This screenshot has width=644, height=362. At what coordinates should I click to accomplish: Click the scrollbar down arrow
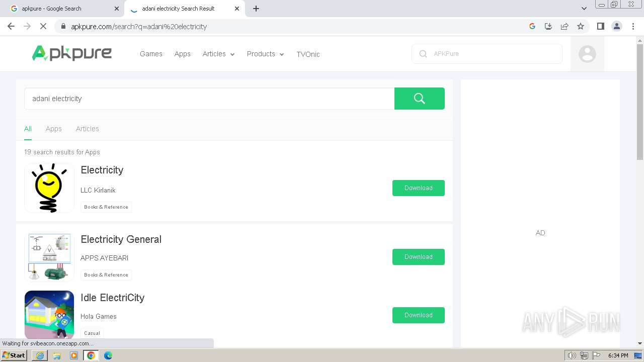point(640,343)
